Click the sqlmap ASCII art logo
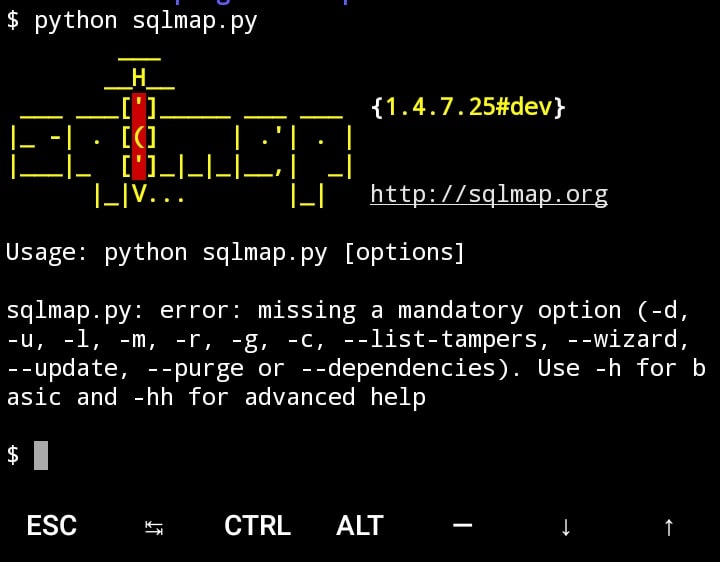Screen dimensions: 720x562 (181, 132)
